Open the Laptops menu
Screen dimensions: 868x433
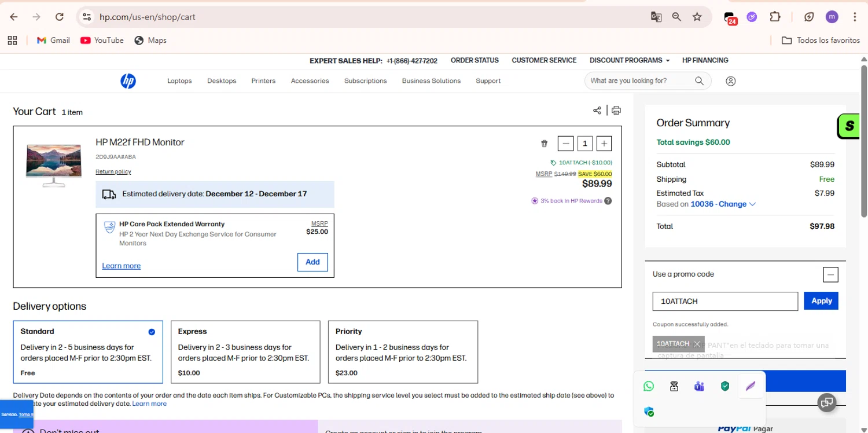coord(179,81)
